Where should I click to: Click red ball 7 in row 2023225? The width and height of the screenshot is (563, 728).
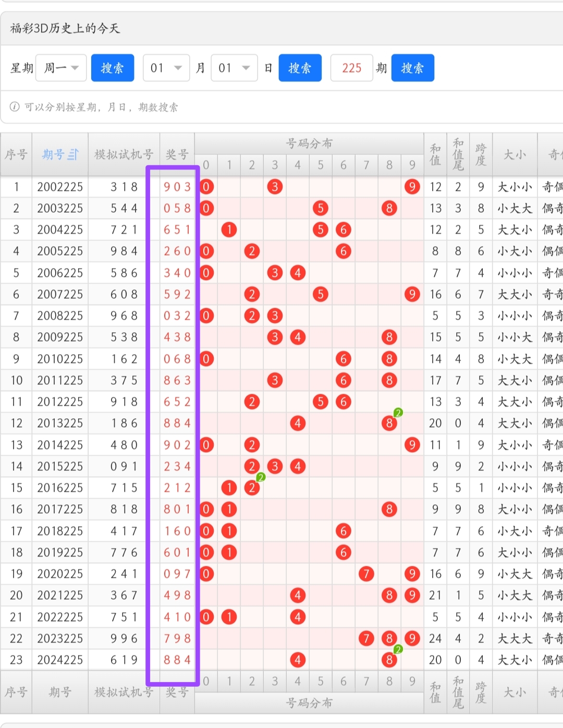click(366, 638)
